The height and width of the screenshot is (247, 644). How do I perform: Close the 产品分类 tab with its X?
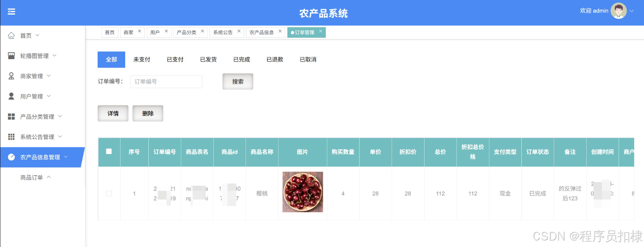pos(202,31)
